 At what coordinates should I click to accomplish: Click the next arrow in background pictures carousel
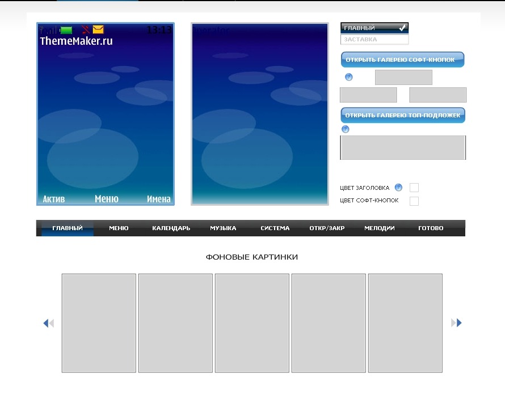click(x=456, y=323)
